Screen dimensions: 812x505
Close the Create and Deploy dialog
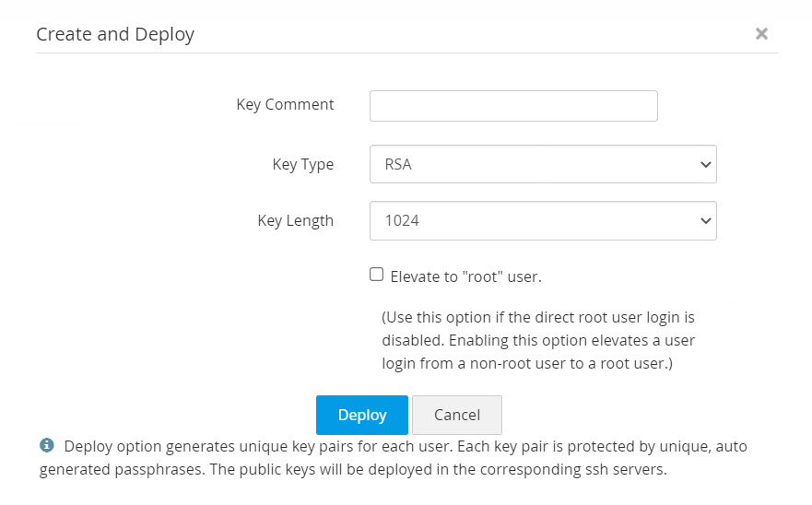tap(761, 34)
